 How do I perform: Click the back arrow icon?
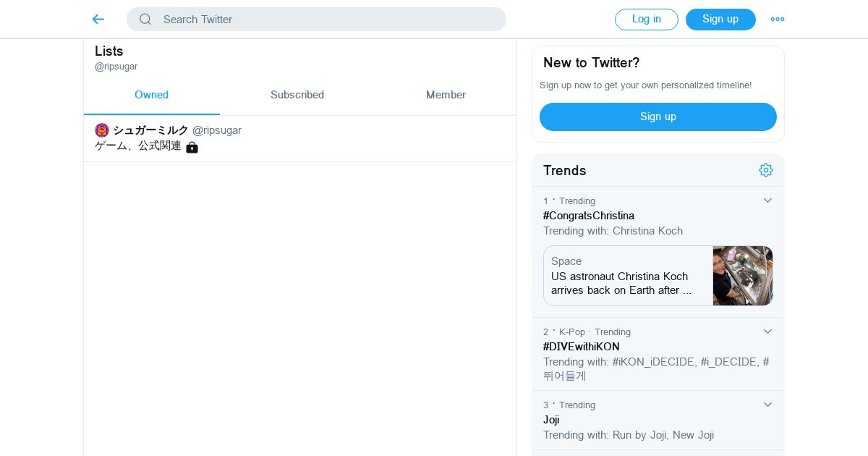pyautogui.click(x=98, y=20)
